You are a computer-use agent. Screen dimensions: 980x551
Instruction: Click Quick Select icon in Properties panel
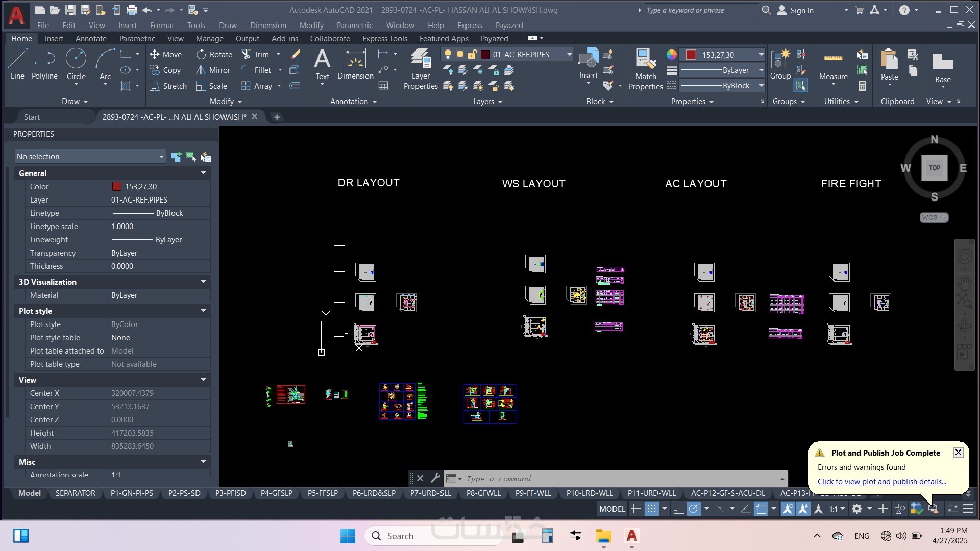tap(206, 157)
